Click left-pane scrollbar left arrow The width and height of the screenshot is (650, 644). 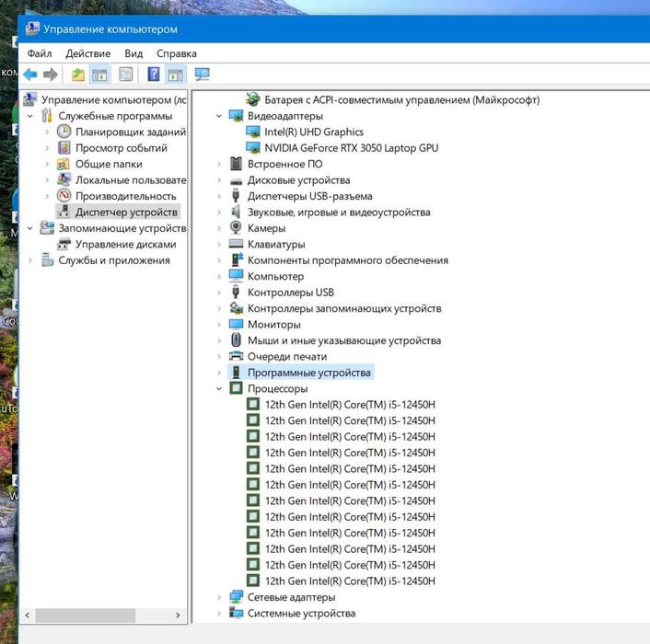pos(28,615)
